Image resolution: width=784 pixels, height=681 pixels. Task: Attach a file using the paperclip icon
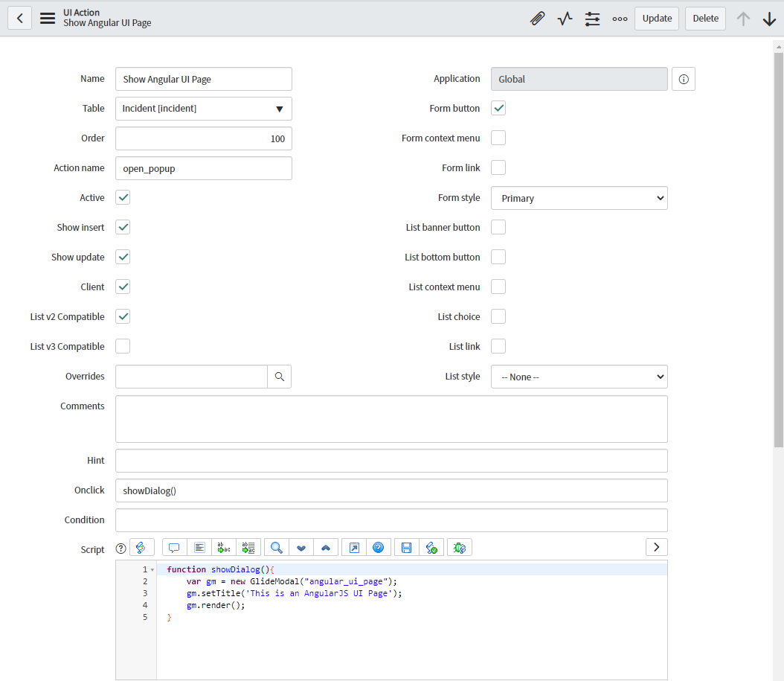pos(537,18)
